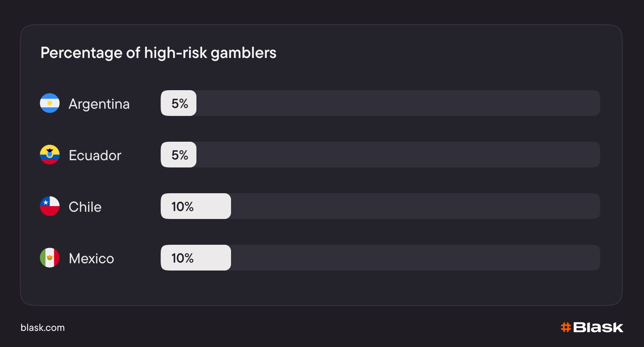Click Argentina's 5% filled bar
644x347 pixels.
(179, 103)
